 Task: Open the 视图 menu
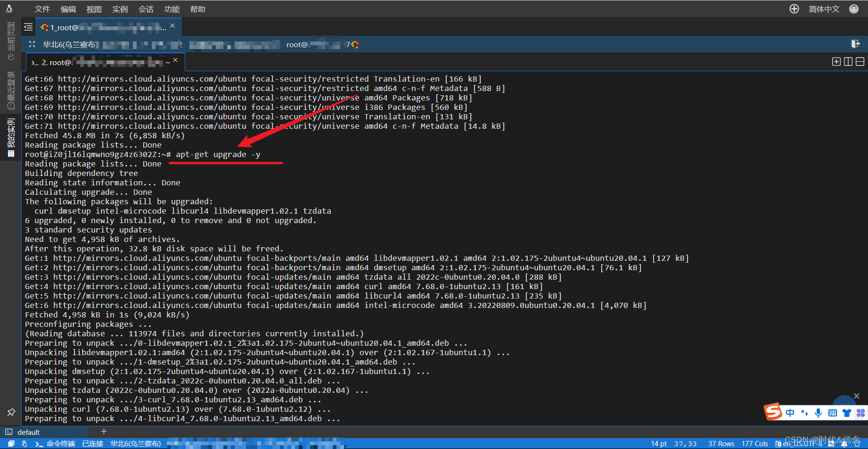[x=94, y=9]
